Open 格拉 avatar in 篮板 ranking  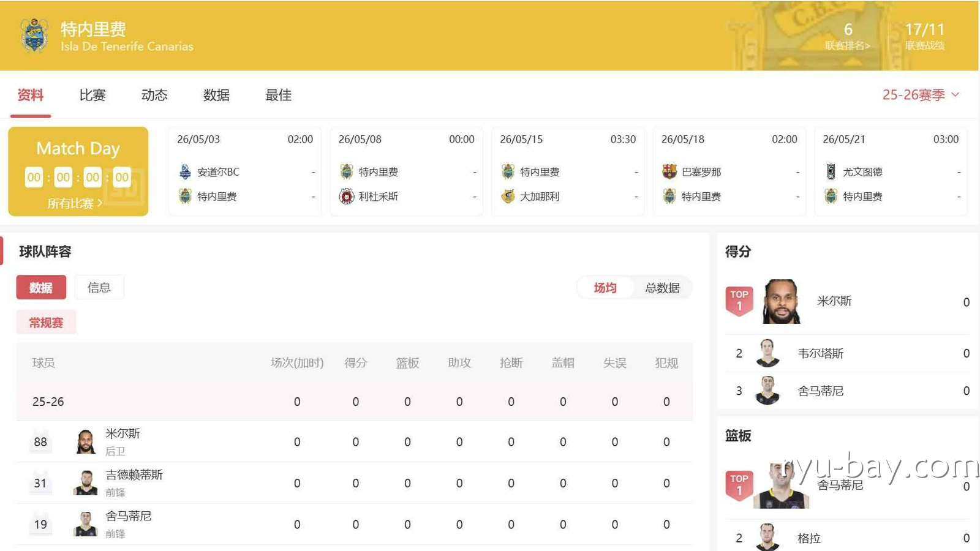point(767,538)
